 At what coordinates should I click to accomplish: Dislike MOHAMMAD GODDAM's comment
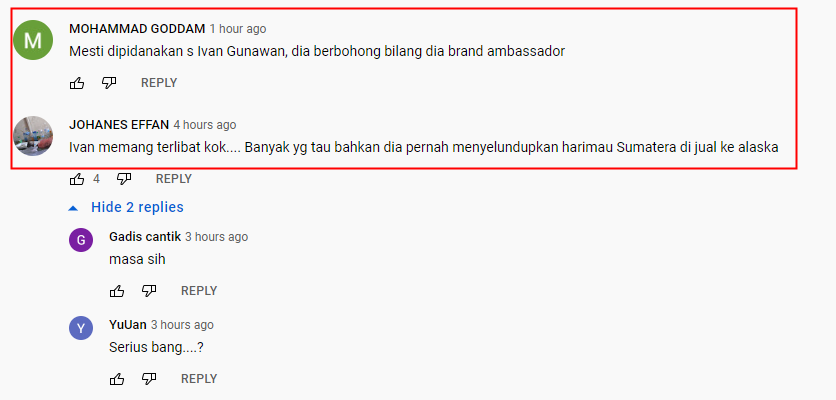point(109,83)
